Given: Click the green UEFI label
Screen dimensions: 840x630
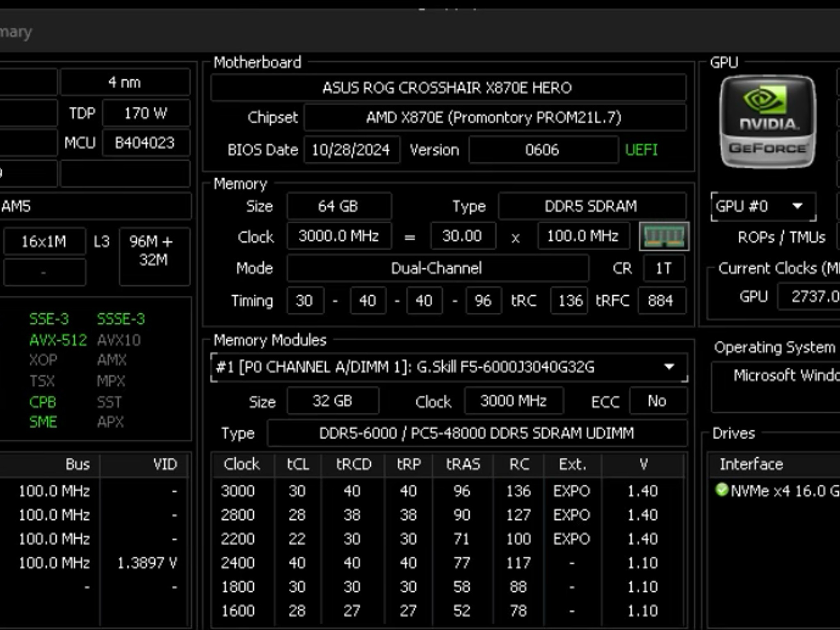Looking at the screenshot, I should pos(641,150).
